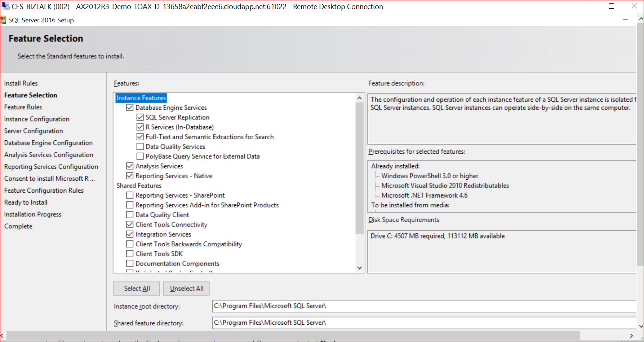Screen dimensions: 644x342
Task: Go to Instance Configuration step
Action: [x=37, y=119]
